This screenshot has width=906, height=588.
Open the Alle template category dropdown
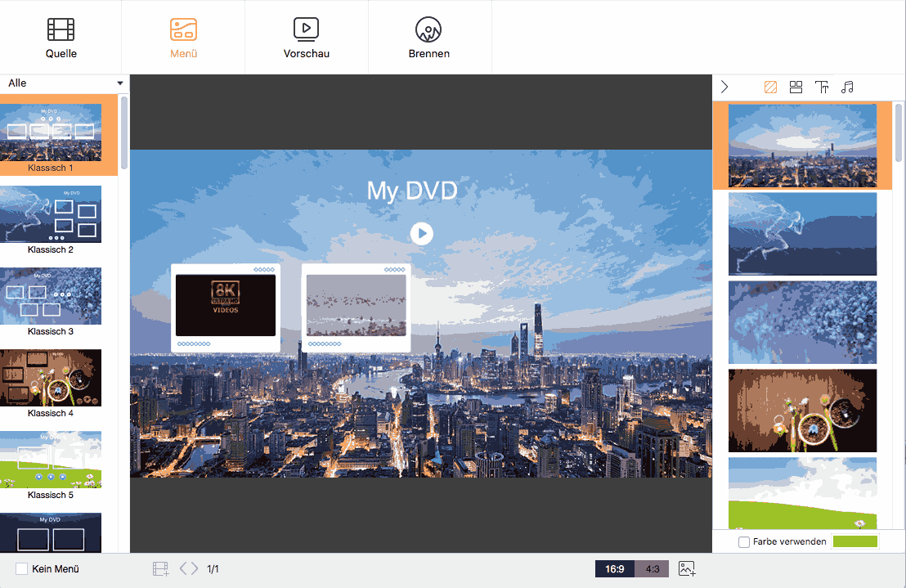(x=65, y=83)
